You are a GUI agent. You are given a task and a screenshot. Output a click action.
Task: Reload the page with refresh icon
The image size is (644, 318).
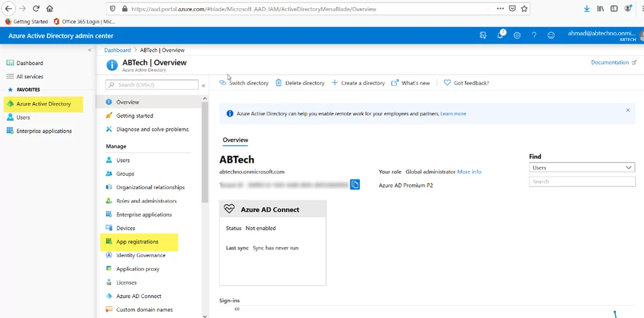[36, 8]
